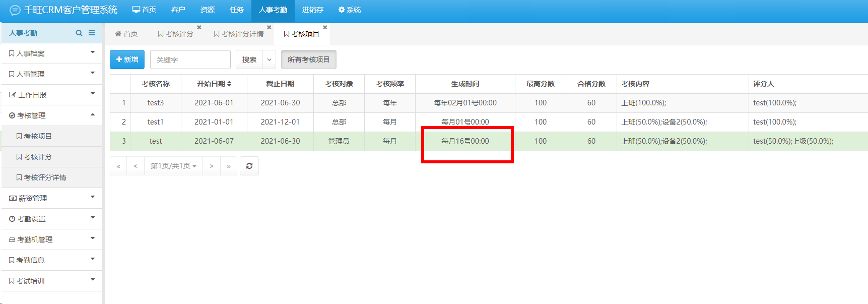Viewport: 868px width, 304px height.
Task: Click the 搜索 button
Action: click(x=249, y=59)
